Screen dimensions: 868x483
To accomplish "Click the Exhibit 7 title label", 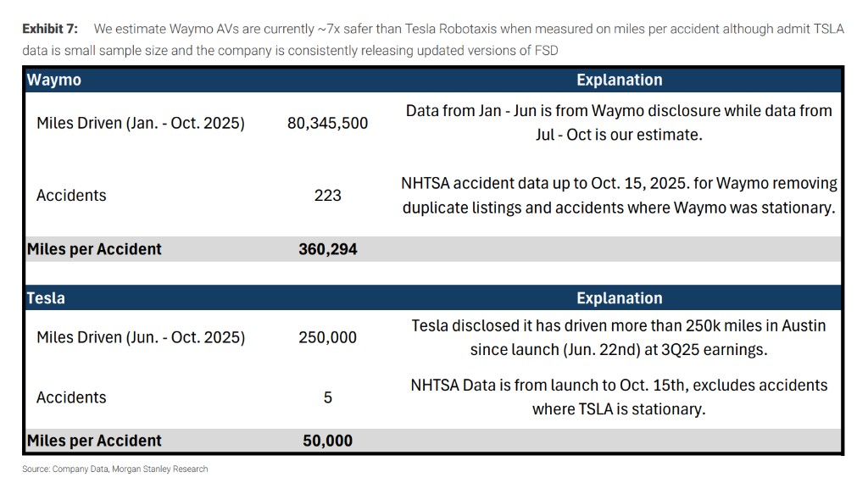I will tap(50, 29).
